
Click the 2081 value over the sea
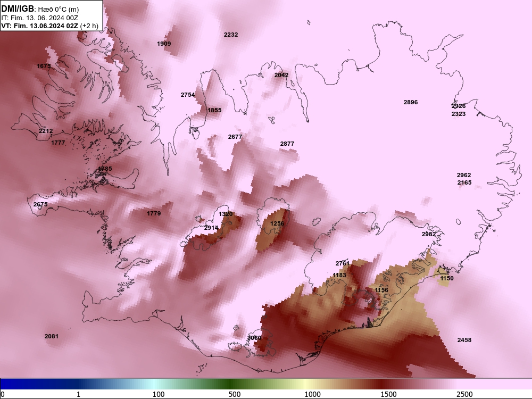coord(51,336)
